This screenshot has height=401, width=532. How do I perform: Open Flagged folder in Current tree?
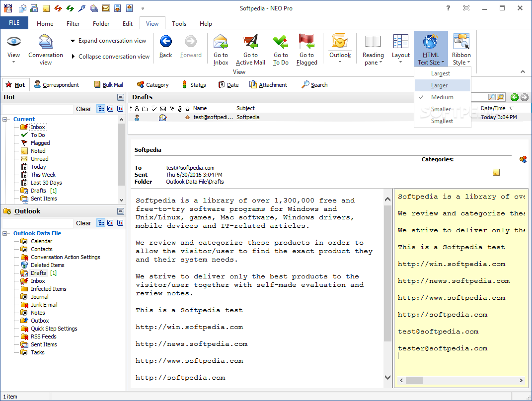click(40, 143)
